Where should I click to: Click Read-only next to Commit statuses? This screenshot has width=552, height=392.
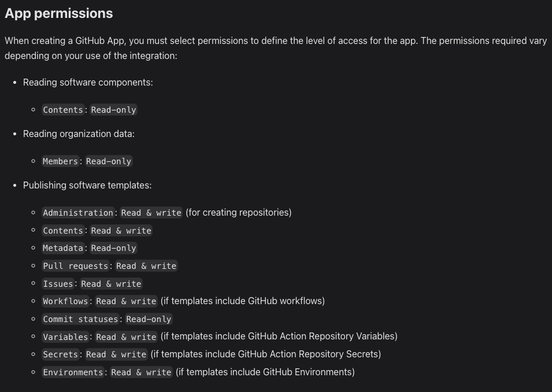pyautogui.click(x=149, y=319)
